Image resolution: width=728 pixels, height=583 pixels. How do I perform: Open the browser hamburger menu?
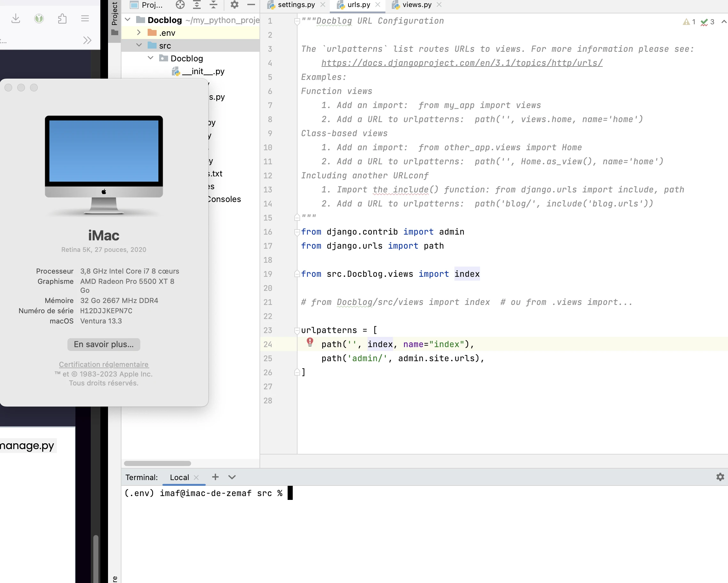click(85, 18)
